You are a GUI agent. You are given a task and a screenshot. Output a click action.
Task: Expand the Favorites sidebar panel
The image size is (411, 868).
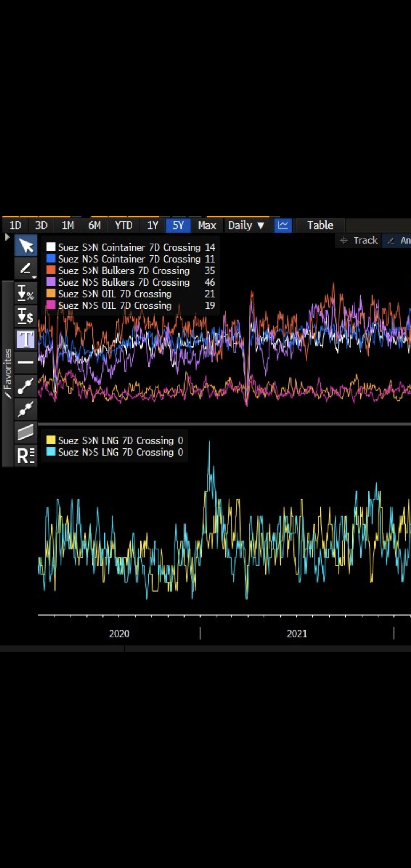coord(8,373)
